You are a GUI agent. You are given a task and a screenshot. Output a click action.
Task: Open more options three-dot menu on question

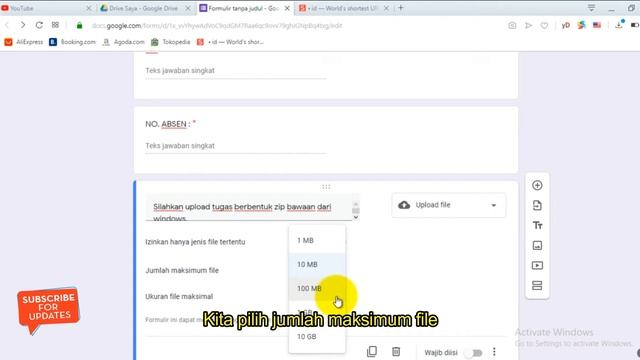coord(494,352)
